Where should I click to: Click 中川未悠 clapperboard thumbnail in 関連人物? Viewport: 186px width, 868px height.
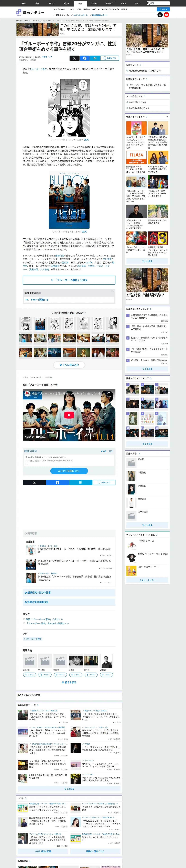pos(45,661)
